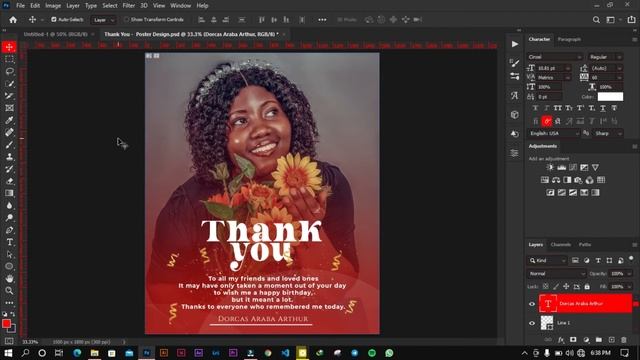Switch to the Paths tab
The width and height of the screenshot is (640, 360).
coord(585,244)
